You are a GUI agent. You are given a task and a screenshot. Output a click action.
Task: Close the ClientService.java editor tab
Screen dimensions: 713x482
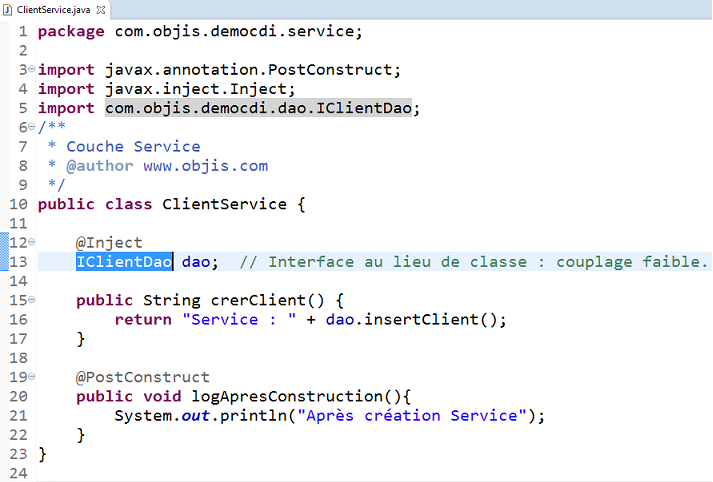101,8
